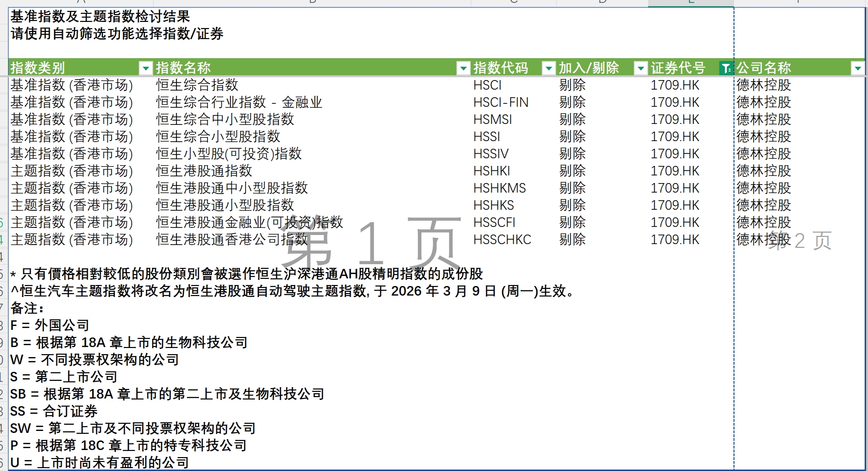Click the index code HSCI-FIN
Image resolution: width=868 pixels, height=471 pixels.
click(501, 102)
